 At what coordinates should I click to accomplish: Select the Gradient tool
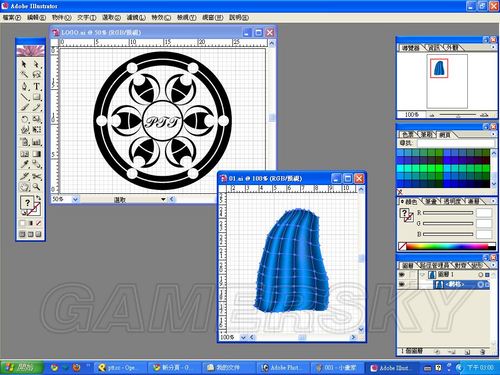(x=36, y=154)
